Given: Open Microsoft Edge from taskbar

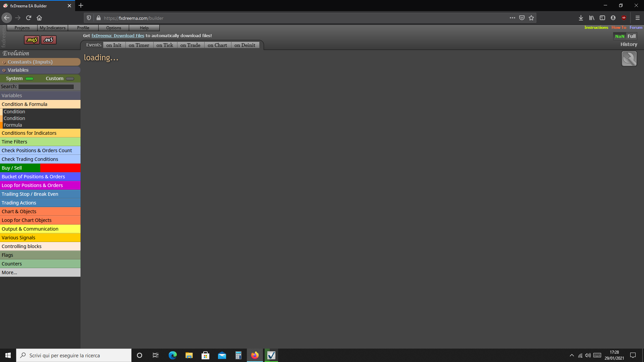Looking at the screenshot, I should (x=173, y=355).
